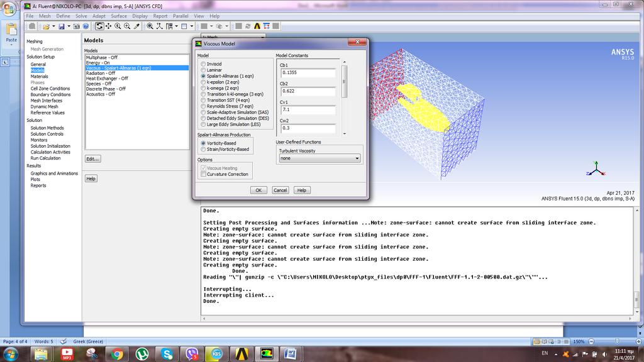This screenshot has height=362, width=644.
Task: Open Run Calculation in navigation tree
Action: [x=45, y=158]
